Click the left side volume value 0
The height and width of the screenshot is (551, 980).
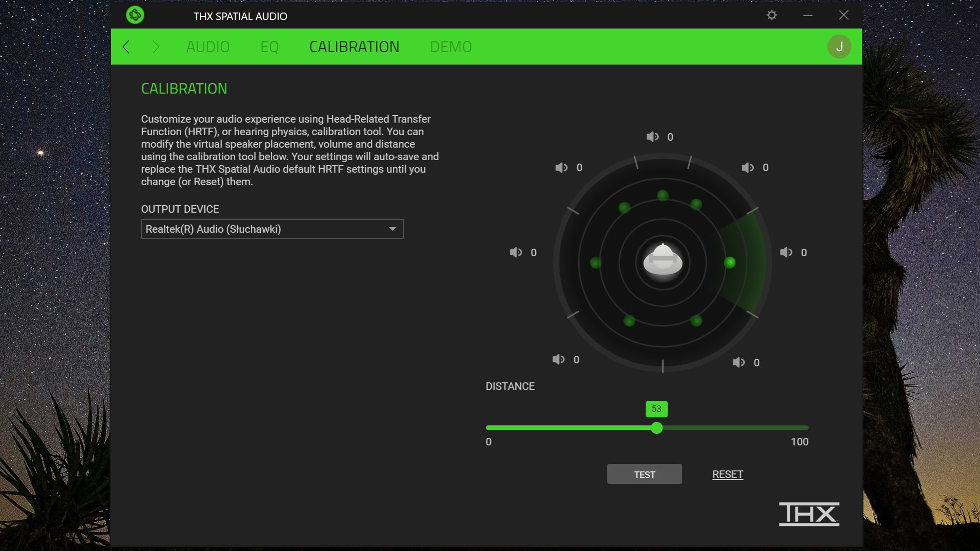[x=534, y=253]
